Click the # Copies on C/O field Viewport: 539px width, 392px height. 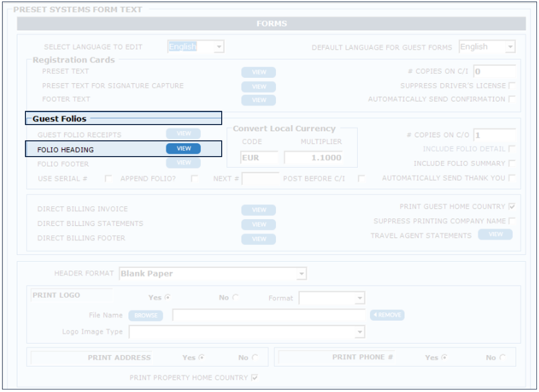(x=494, y=135)
